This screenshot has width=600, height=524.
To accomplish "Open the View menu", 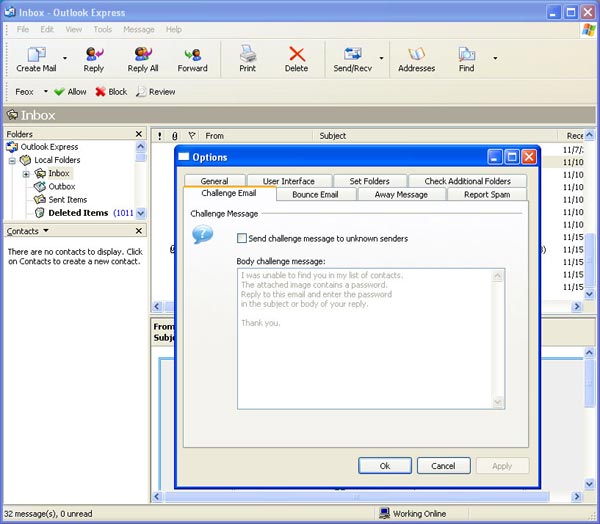I will pyautogui.click(x=73, y=29).
